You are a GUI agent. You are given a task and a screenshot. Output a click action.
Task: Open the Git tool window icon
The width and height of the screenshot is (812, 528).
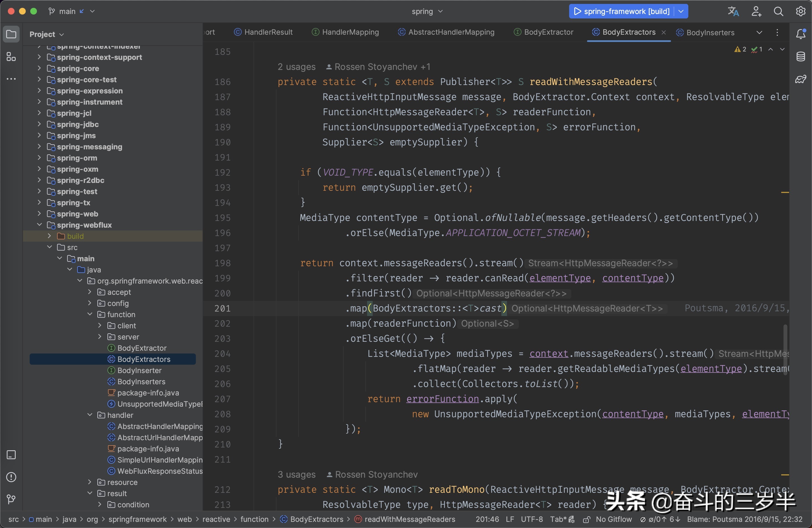pyautogui.click(x=11, y=499)
